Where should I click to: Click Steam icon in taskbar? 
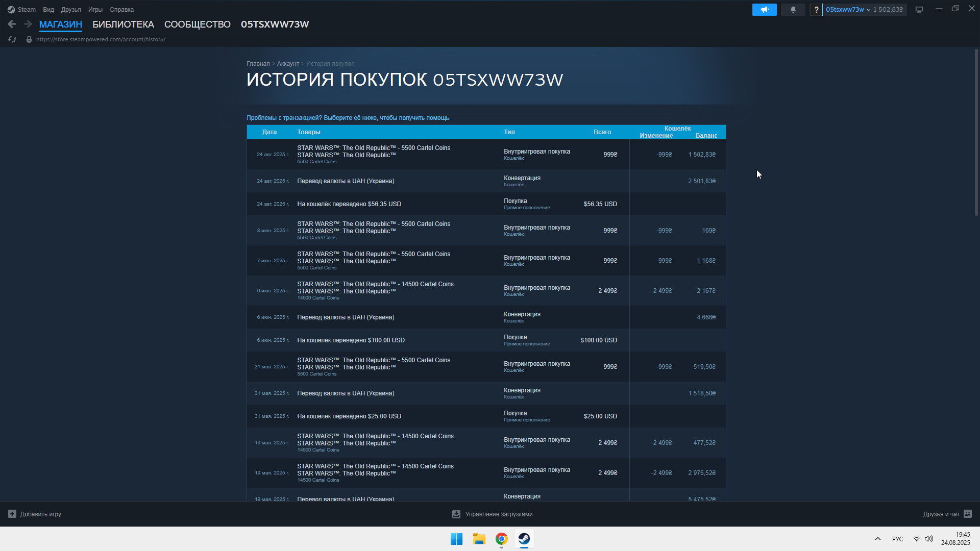pos(524,539)
